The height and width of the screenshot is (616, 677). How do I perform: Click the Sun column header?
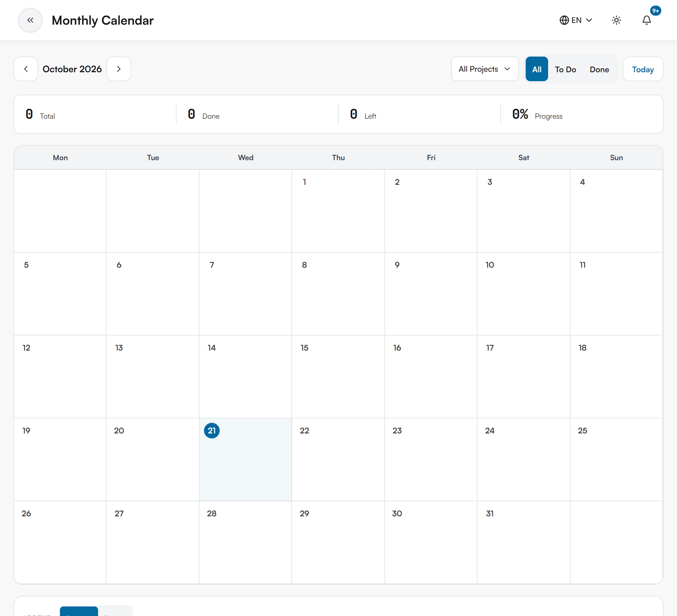pyautogui.click(x=616, y=158)
